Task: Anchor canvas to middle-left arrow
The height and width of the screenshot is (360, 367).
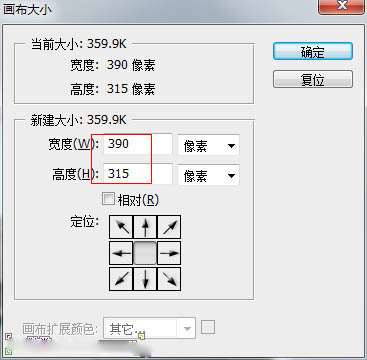Action: pos(121,253)
